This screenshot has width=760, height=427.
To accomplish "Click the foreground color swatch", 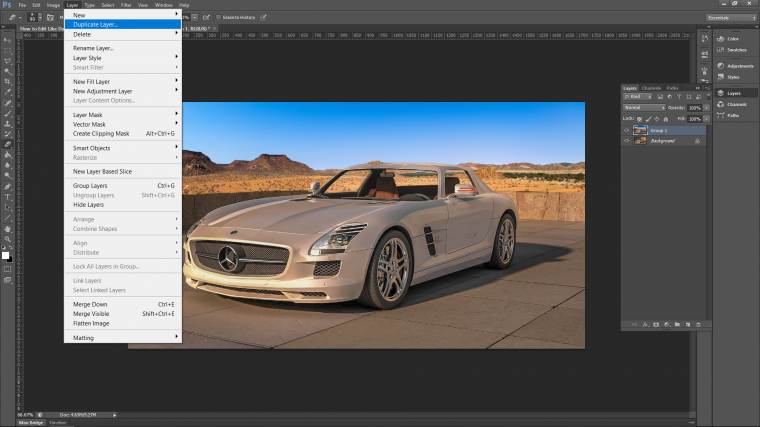I will click(x=5, y=255).
